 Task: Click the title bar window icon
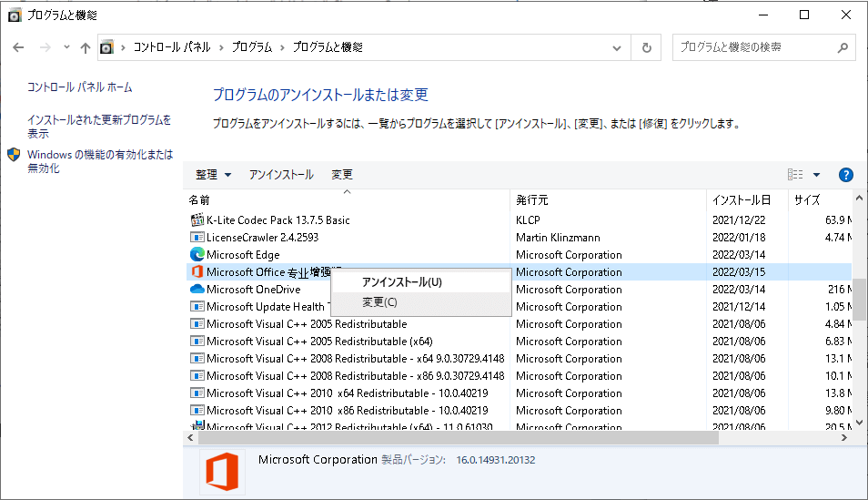[15, 15]
